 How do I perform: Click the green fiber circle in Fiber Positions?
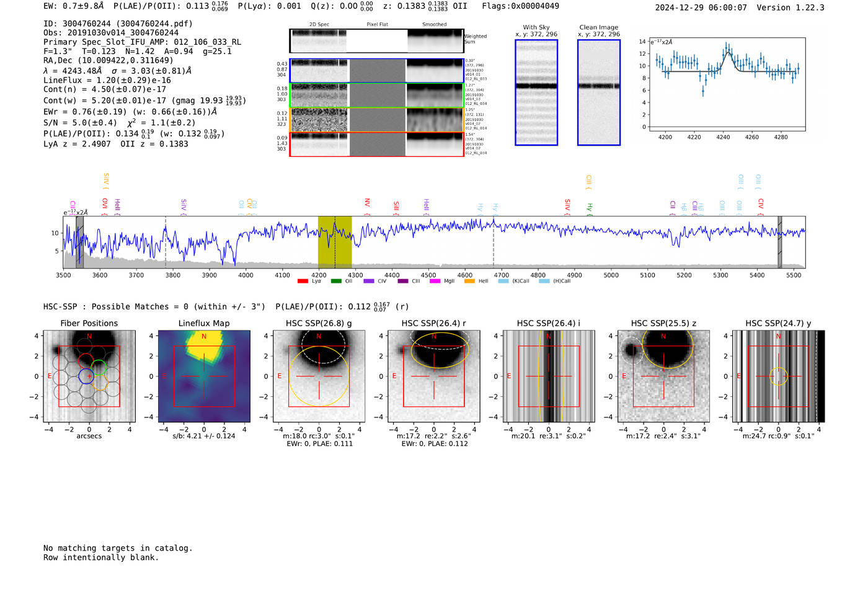click(x=99, y=367)
